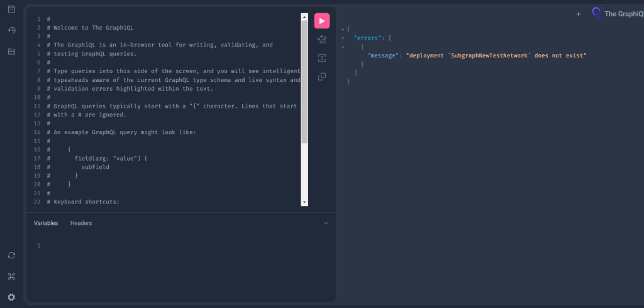Prettify the query with the magic wand icon
The width and height of the screenshot is (644, 308).
pyautogui.click(x=322, y=40)
